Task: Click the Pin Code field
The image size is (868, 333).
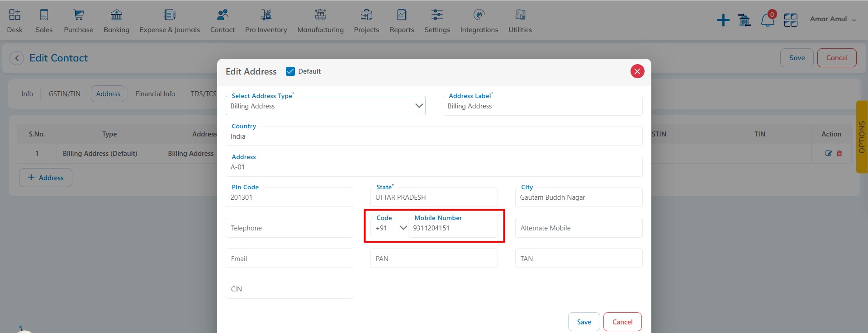Action: click(289, 197)
